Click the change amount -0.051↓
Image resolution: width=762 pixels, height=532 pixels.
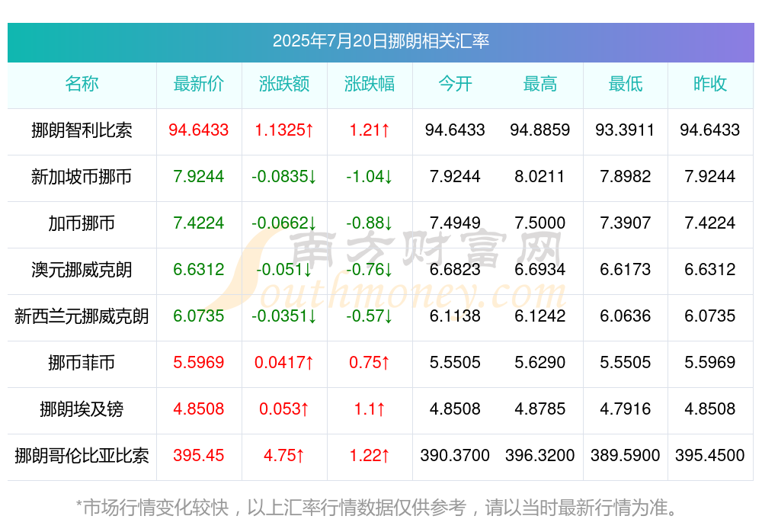point(284,269)
